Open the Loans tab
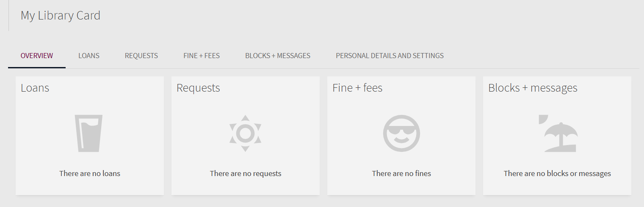 [89, 56]
